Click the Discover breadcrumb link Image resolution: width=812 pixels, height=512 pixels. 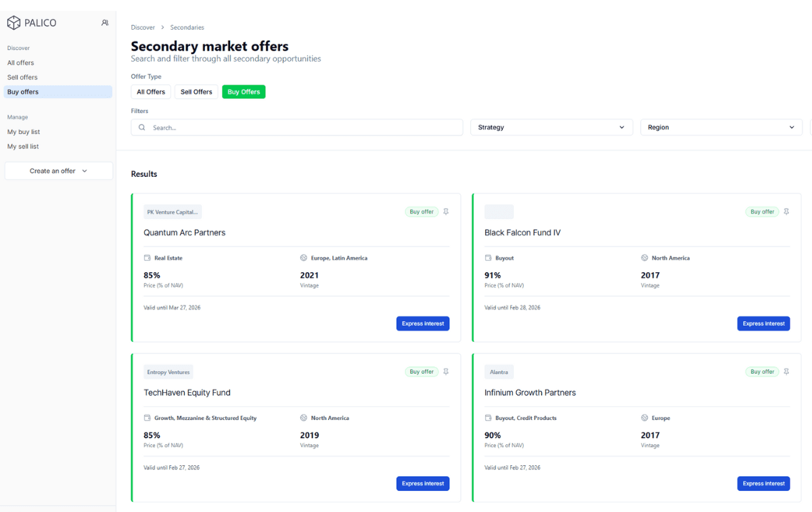point(143,28)
